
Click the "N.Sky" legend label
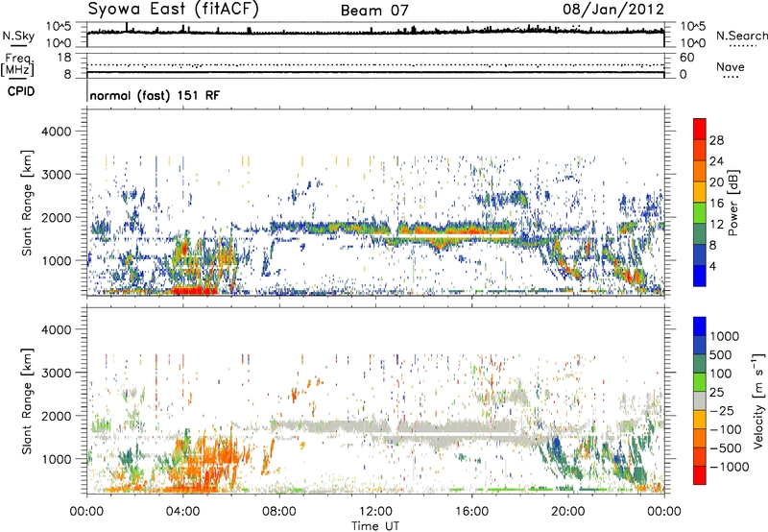point(18,36)
